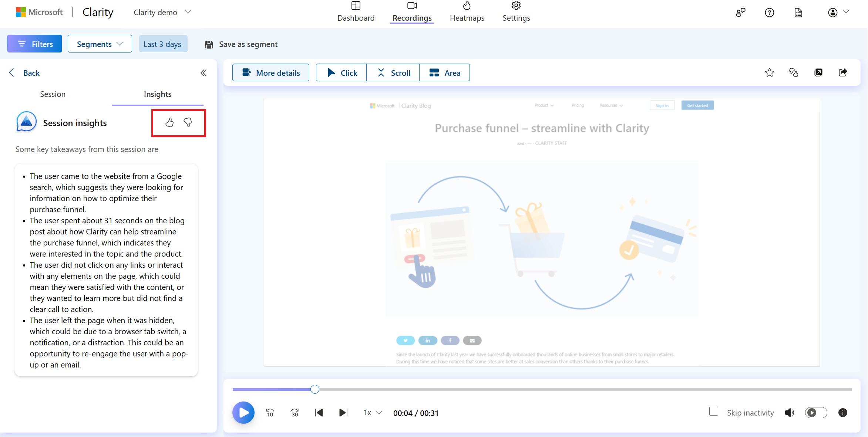The image size is (868, 437).
Task: Click the playback progress slider handle
Action: click(x=315, y=389)
